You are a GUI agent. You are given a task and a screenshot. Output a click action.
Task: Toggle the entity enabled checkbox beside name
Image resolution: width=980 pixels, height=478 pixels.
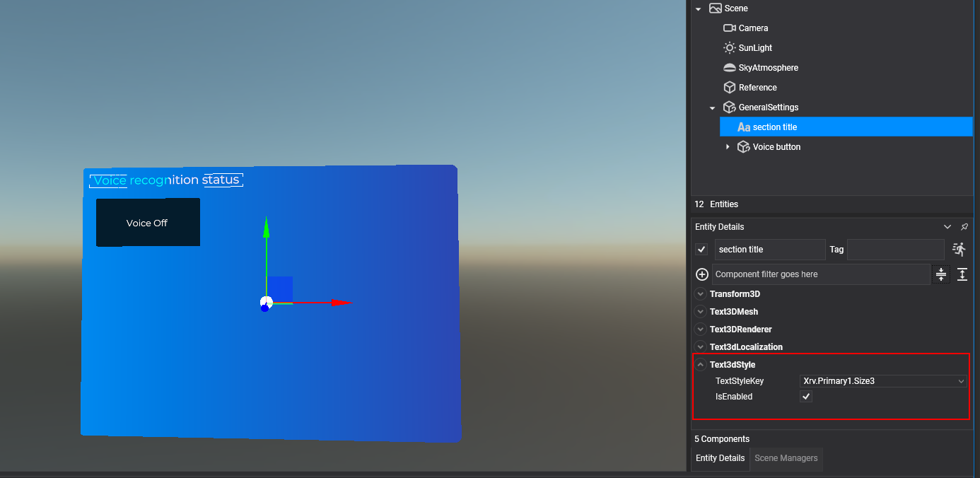pyautogui.click(x=701, y=250)
